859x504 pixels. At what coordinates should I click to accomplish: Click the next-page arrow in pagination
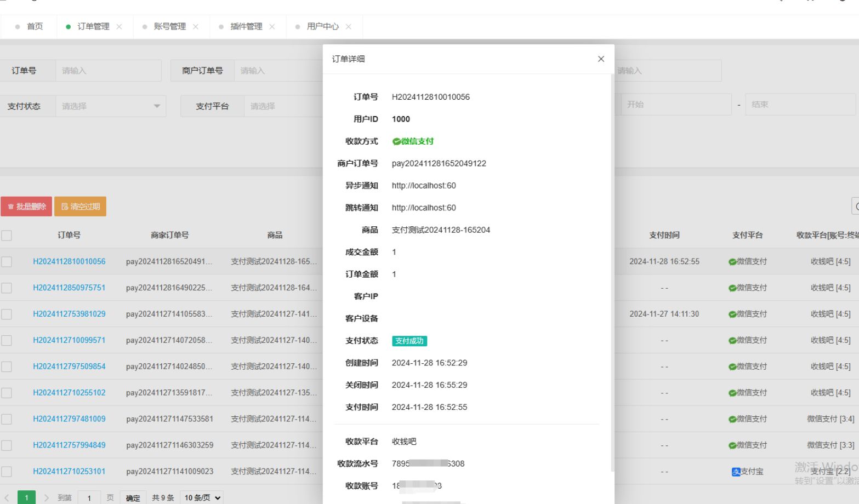tap(46, 497)
